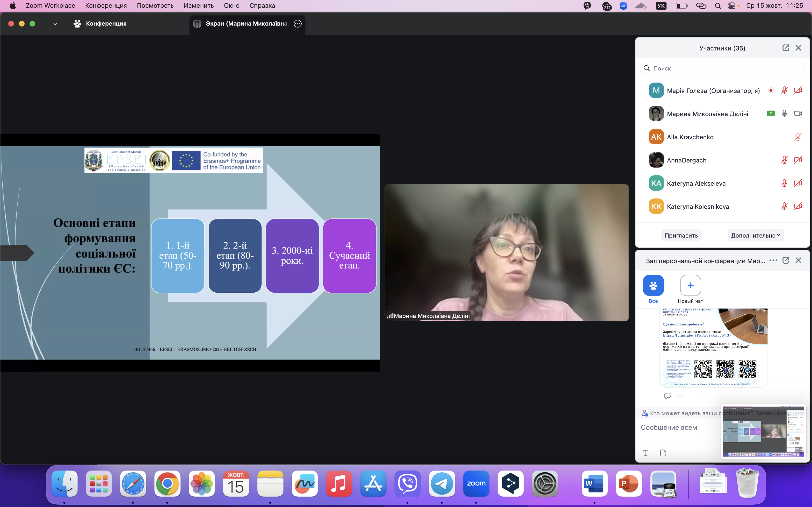Switch to the Конференция tab

tap(100, 23)
